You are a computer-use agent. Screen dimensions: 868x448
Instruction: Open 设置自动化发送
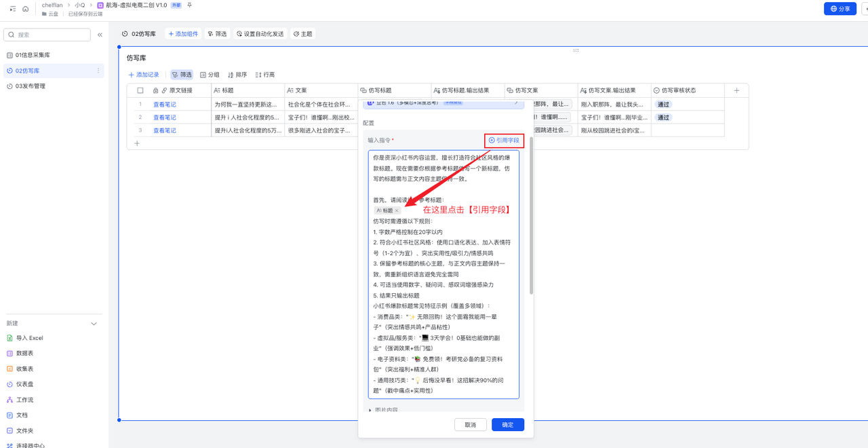pyautogui.click(x=260, y=34)
